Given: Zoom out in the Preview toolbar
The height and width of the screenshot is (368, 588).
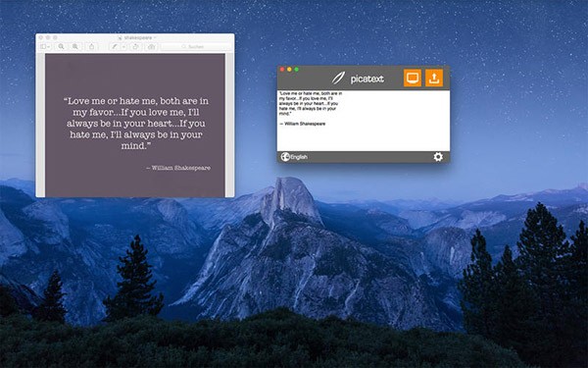Looking at the screenshot, I should [x=61, y=46].
